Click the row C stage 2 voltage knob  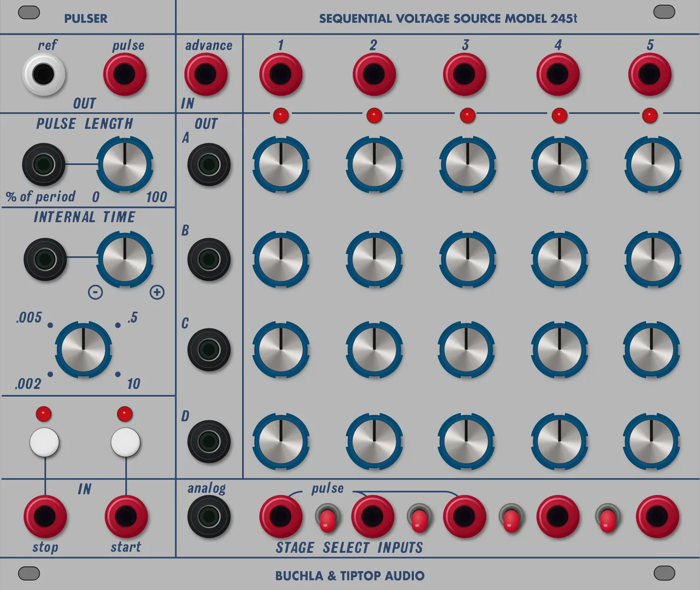374,350
